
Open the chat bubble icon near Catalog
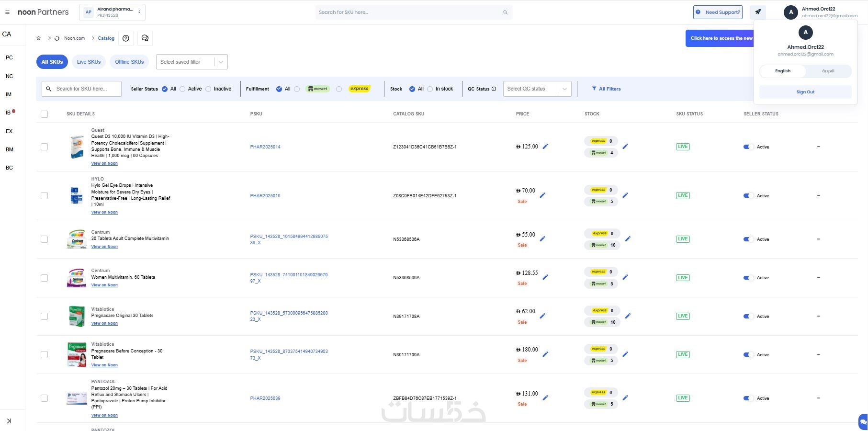pyautogui.click(x=145, y=38)
